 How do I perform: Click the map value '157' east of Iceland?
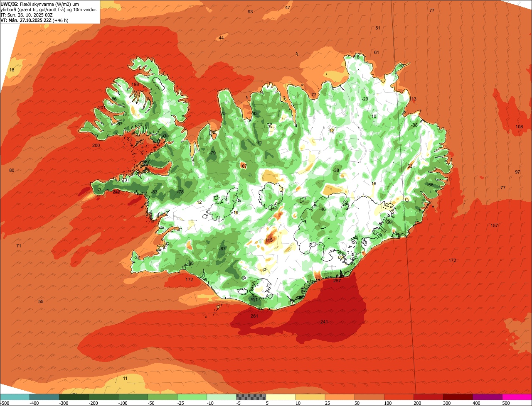494,225
